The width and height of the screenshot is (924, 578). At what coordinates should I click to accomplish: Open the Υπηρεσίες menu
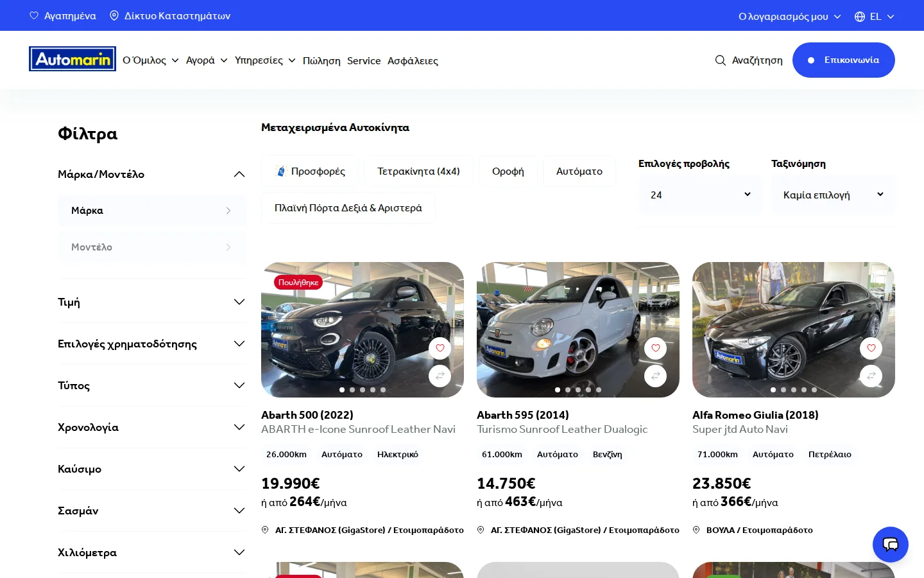click(265, 60)
